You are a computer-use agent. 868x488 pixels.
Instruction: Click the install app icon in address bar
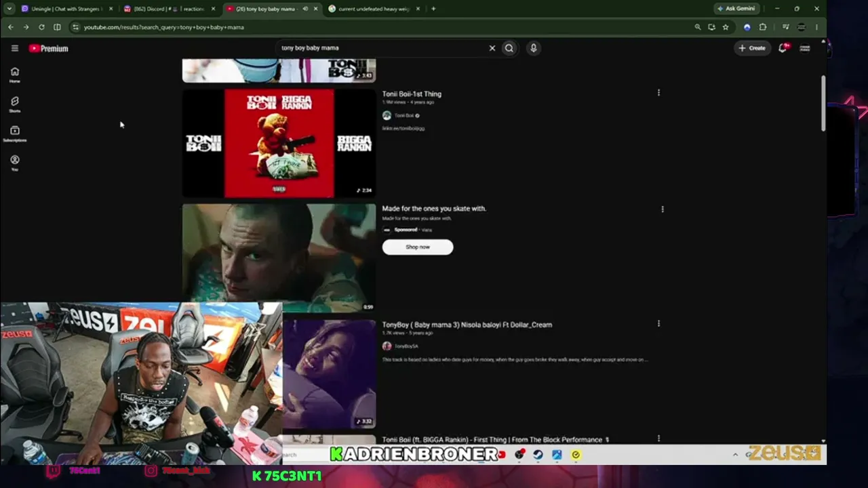(x=711, y=27)
